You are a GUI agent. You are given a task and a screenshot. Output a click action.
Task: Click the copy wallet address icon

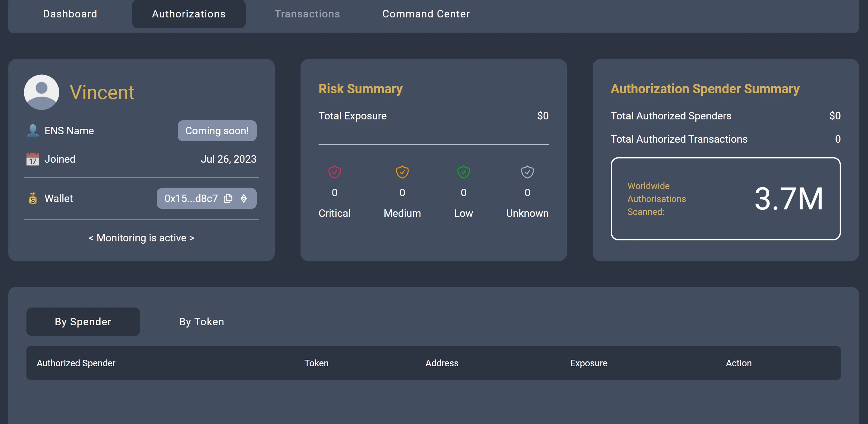(228, 198)
